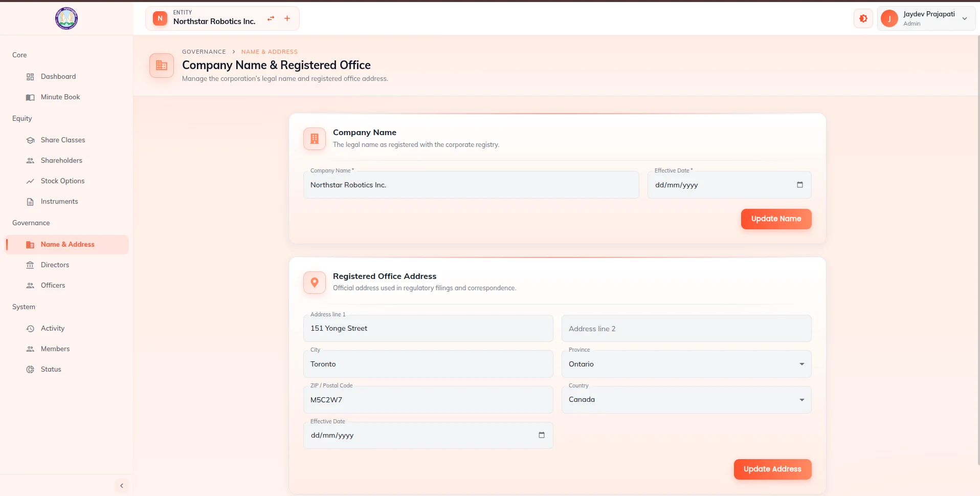
Task: Open the company name date picker
Action: [800, 185]
